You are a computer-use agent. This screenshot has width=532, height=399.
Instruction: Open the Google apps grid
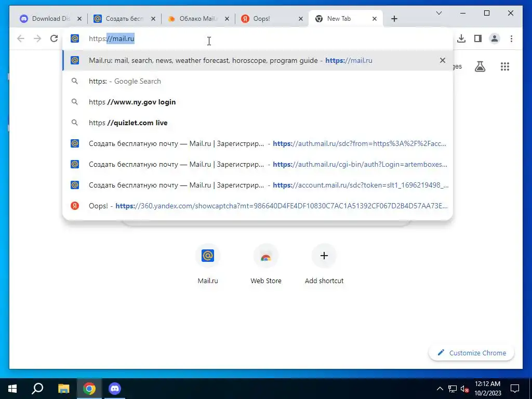[x=505, y=66]
